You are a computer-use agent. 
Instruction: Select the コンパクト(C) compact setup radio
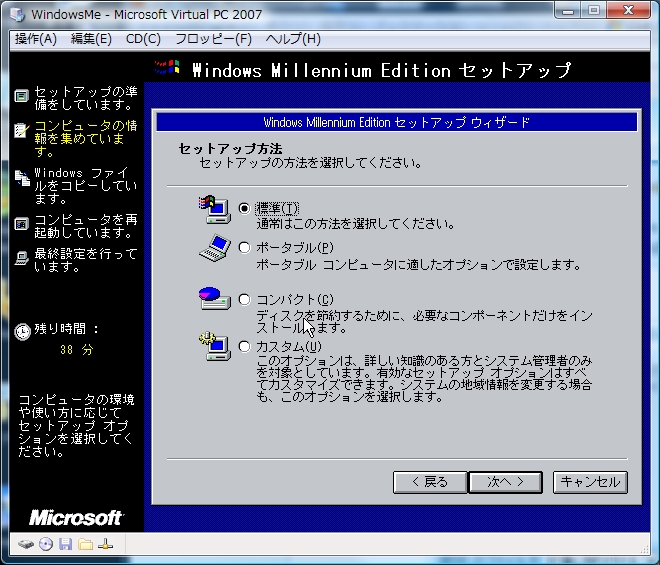[x=244, y=299]
